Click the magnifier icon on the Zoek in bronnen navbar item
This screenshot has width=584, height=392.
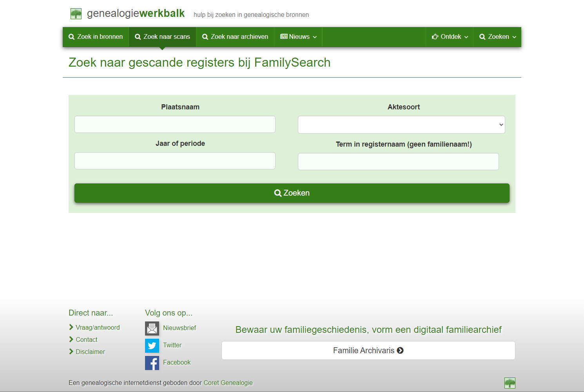71,37
